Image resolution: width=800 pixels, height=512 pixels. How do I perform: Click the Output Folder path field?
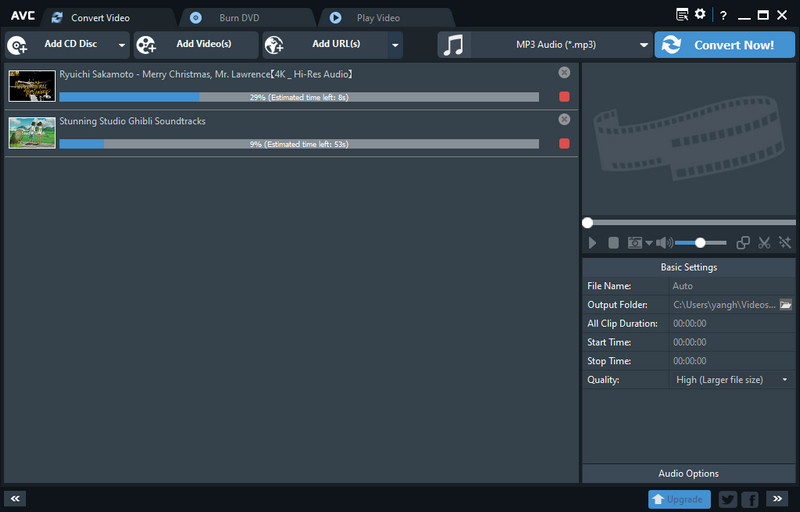724,305
